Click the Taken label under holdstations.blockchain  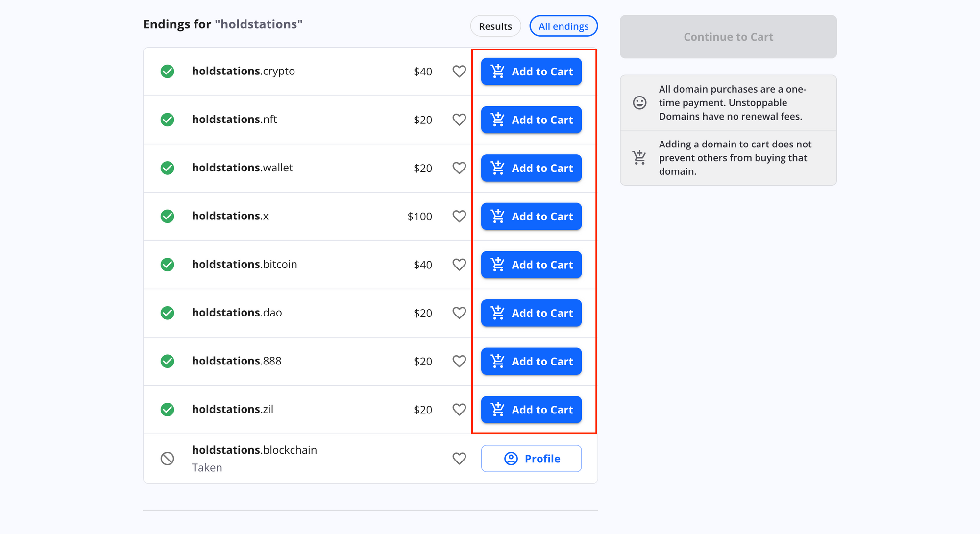pyautogui.click(x=207, y=467)
